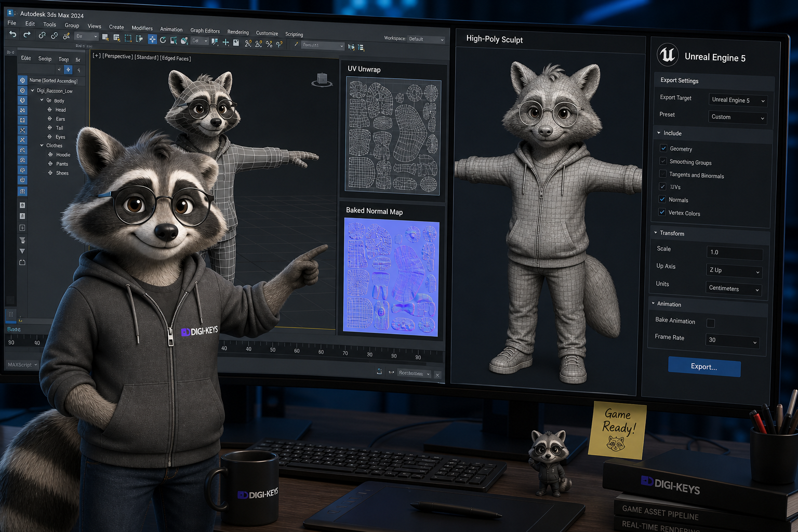Collapse the Clothes tree node
Screen dimensions: 798x532
(42, 145)
